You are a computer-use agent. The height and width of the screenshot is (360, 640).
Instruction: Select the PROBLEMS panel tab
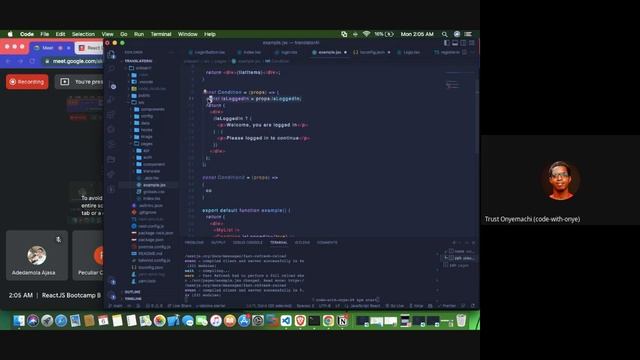[194, 242]
